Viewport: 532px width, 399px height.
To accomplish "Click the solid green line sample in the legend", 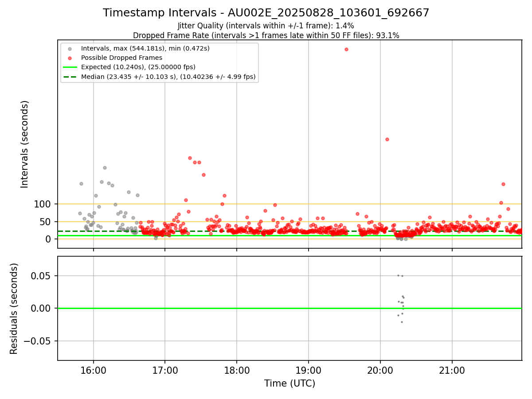I will [70, 67].
